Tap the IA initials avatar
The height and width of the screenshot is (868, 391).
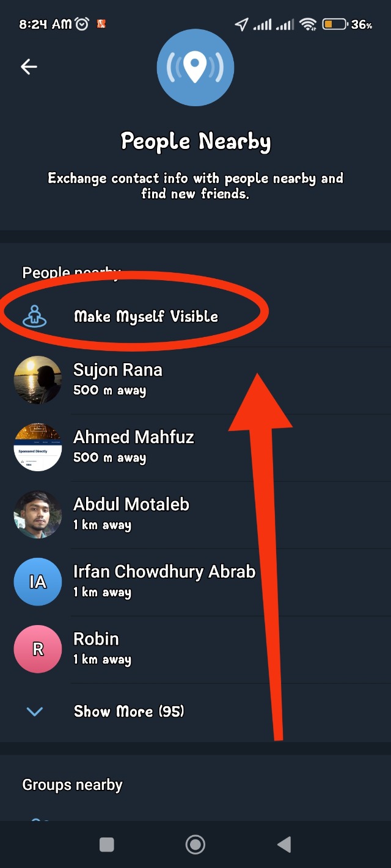tap(38, 582)
